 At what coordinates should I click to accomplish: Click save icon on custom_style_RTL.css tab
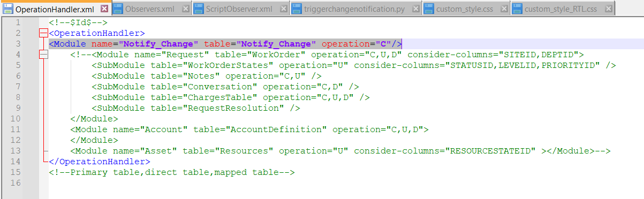[x=517, y=9]
